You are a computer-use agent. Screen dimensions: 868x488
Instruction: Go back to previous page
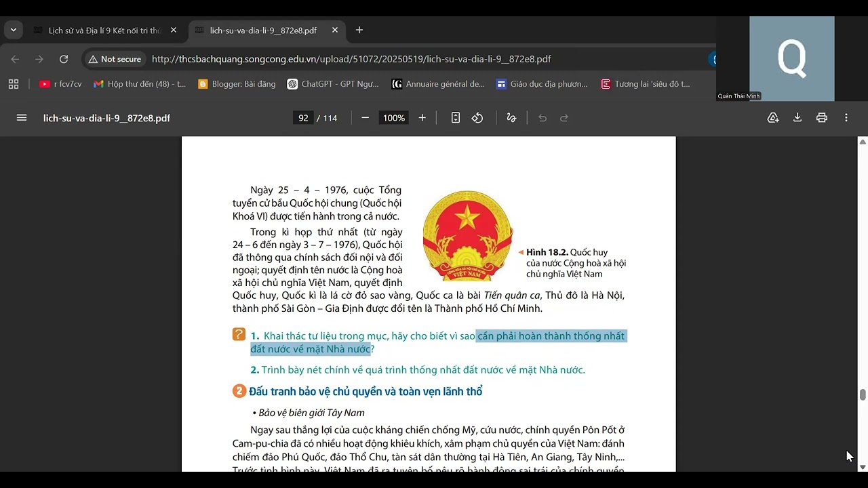coord(15,59)
